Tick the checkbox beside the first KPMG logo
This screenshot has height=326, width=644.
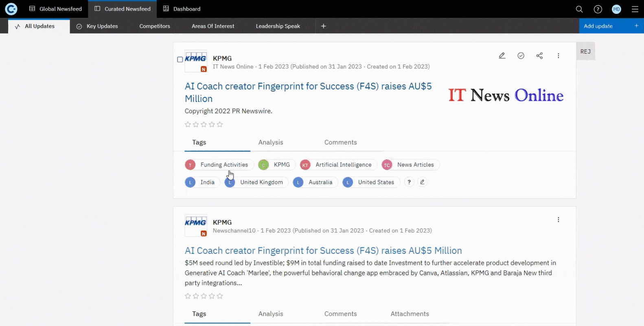tap(180, 59)
